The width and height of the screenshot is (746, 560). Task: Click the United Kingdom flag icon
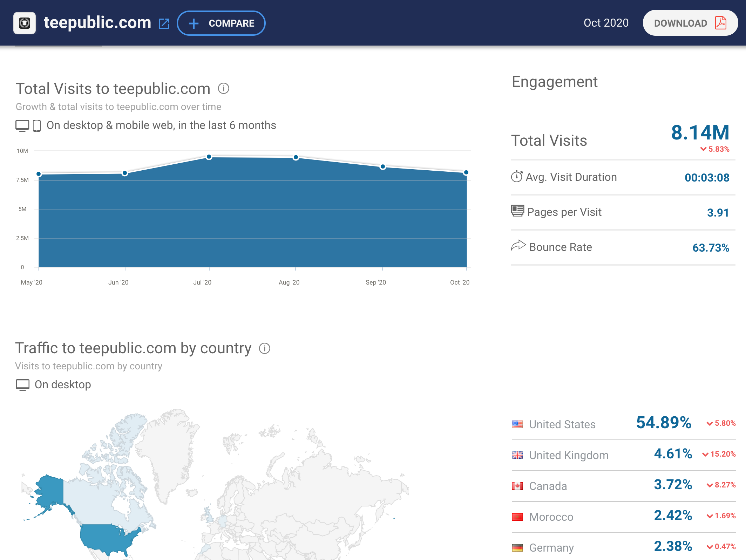click(517, 455)
